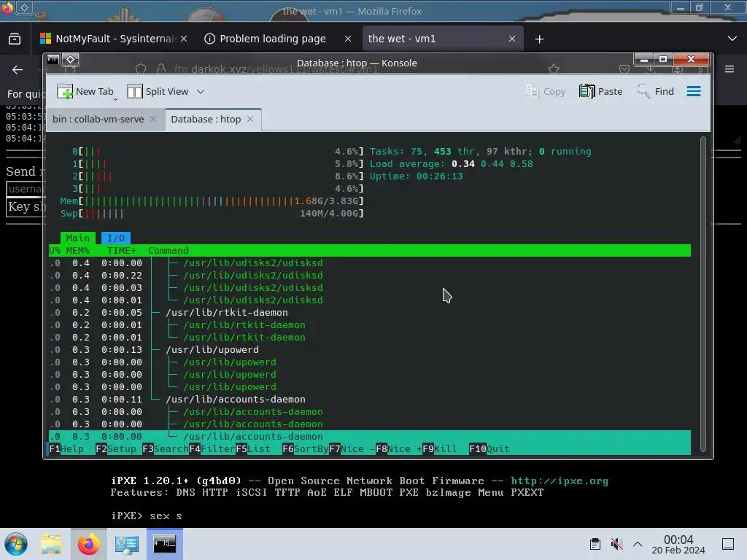Close the wet - vm1 Firefox tab
747x560 pixels.
click(x=512, y=39)
